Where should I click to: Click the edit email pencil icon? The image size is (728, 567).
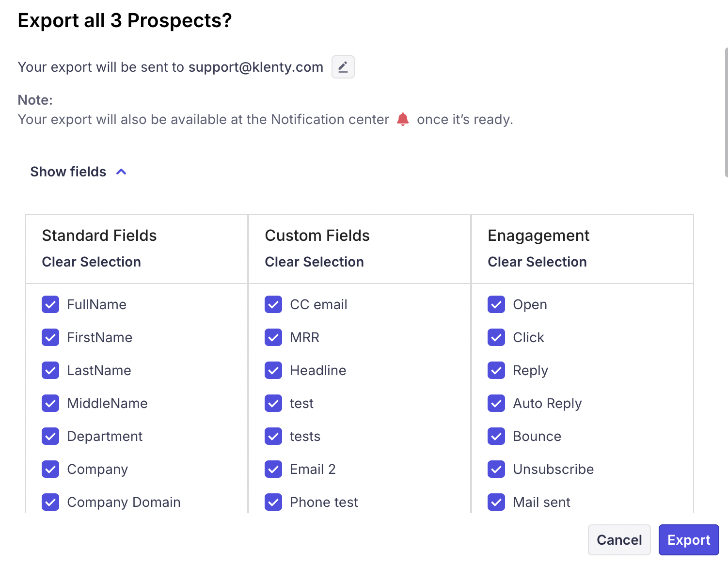point(343,67)
